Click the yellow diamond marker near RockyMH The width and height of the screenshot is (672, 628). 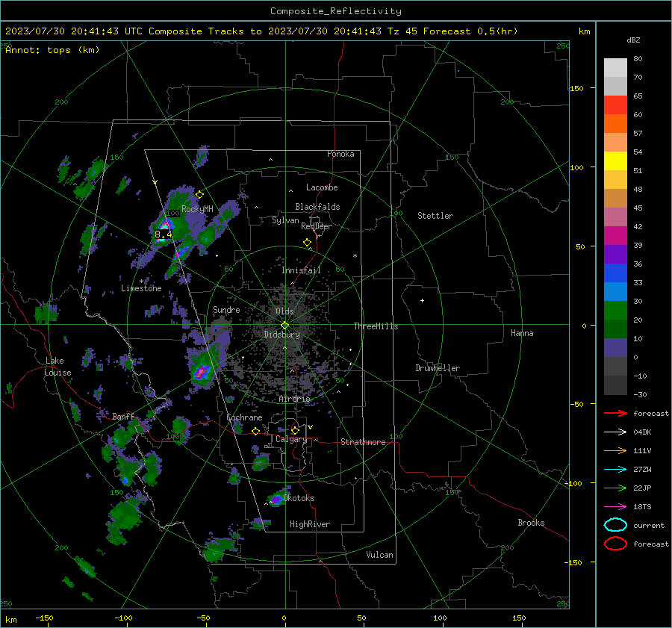[x=199, y=195]
